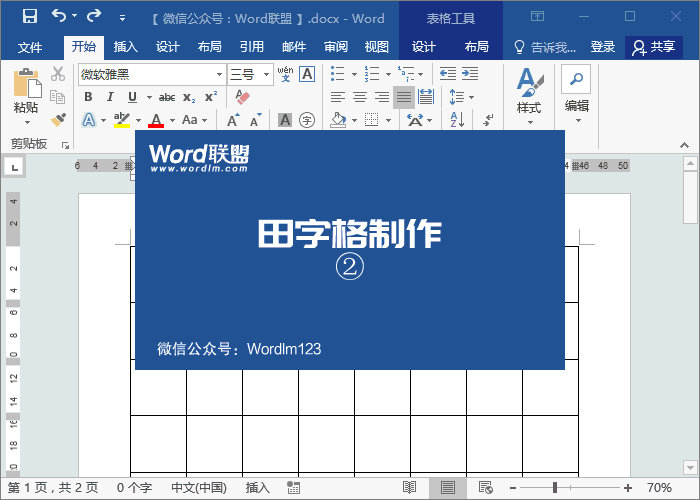The height and width of the screenshot is (500, 700).
Task: Open the 编辑 editing menu
Action: pos(576,95)
